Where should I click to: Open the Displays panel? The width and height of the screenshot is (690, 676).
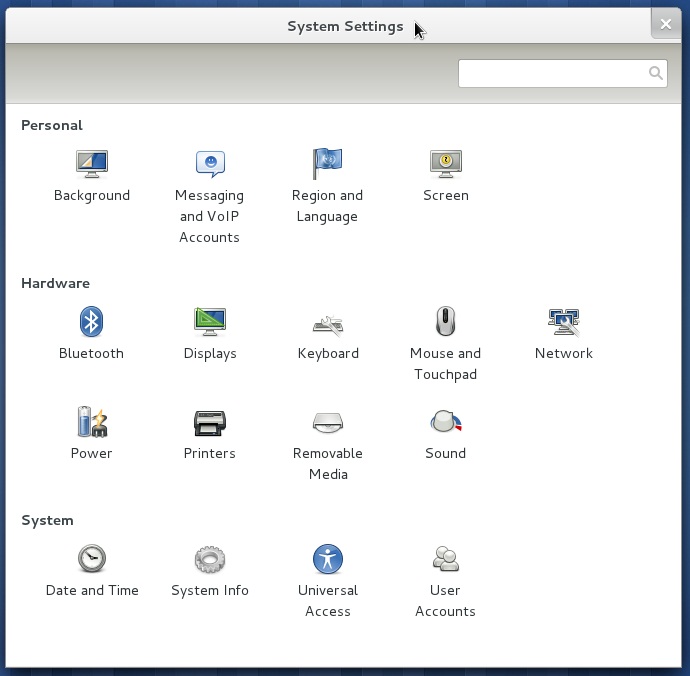210,322
